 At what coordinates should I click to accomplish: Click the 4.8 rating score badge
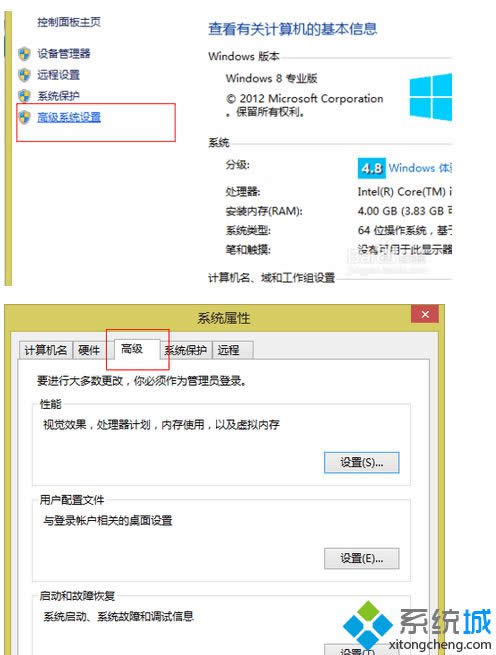point(371,168)
